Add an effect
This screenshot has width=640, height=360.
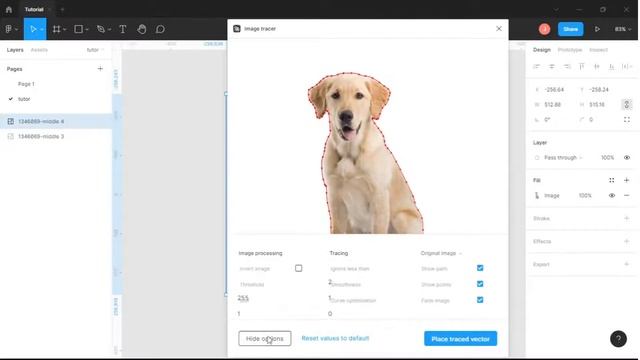click(x=627, y=241)
